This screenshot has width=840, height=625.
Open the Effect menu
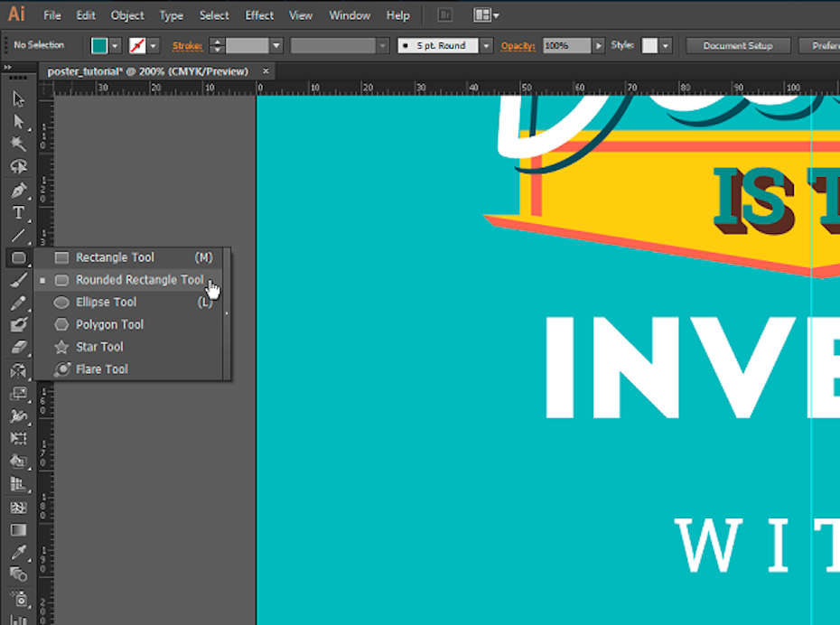tap(259, 15)
